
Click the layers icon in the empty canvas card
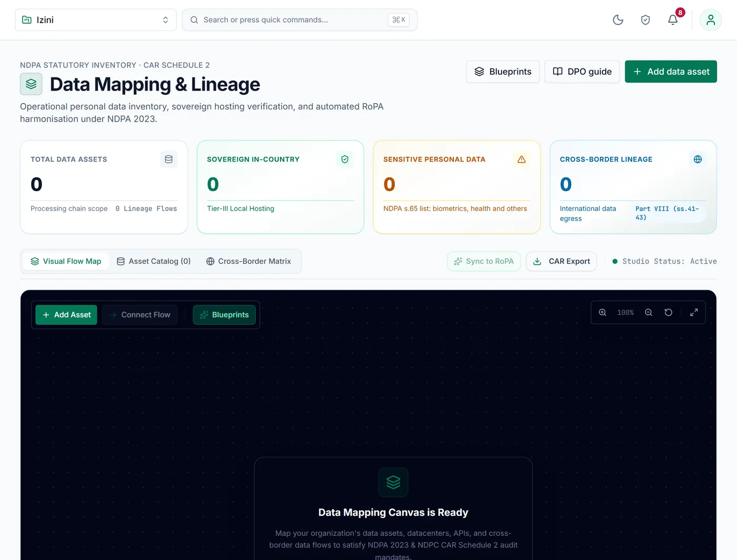(393, 482)
